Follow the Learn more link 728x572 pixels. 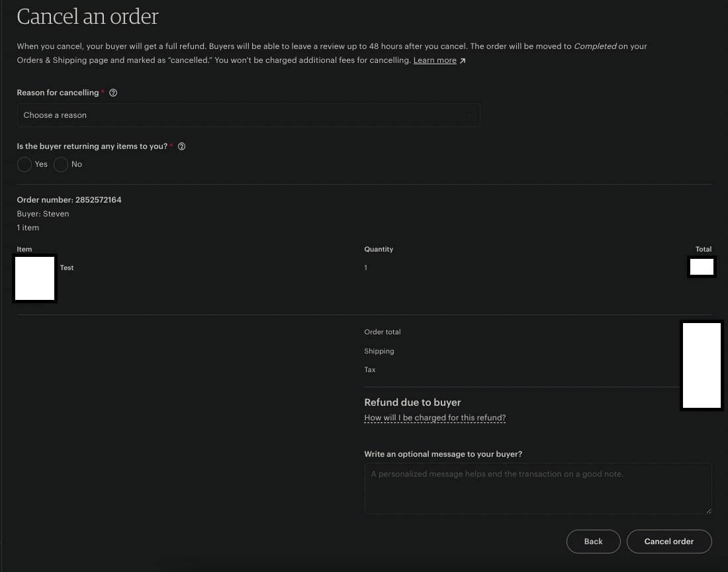(x=435, y=60)
